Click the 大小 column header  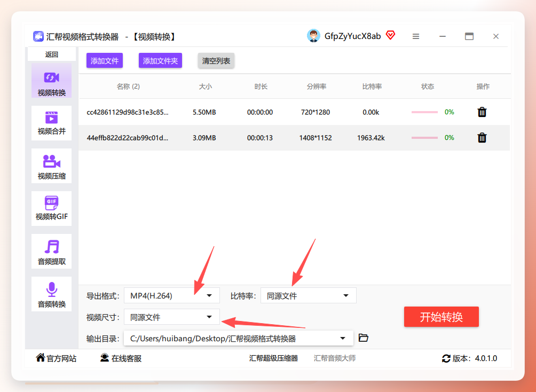pyautogui.click(x=206, y=87)
